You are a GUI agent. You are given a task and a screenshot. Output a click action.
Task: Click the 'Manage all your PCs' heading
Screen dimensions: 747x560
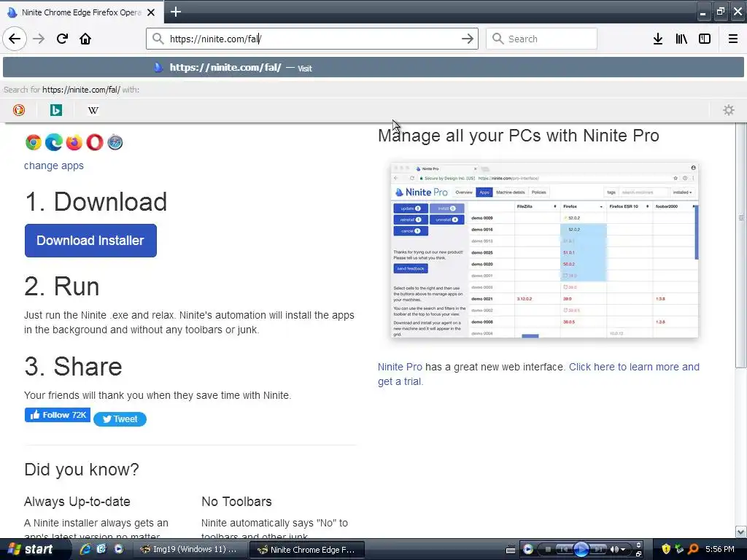click(x=519, y=136)
